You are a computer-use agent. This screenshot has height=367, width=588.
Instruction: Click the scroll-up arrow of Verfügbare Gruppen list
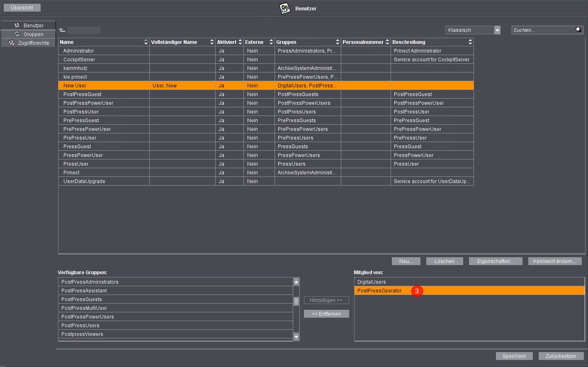pos(296,282)
